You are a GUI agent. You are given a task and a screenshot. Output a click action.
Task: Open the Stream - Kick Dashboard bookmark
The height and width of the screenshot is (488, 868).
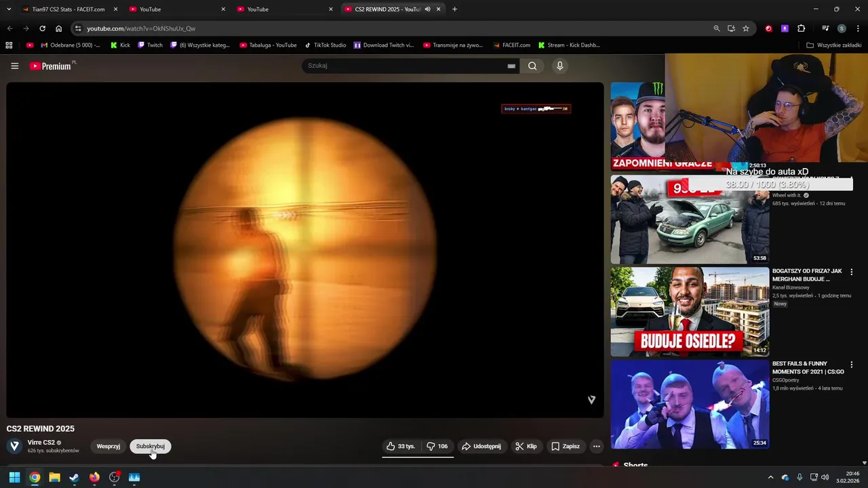coord(569,45)
